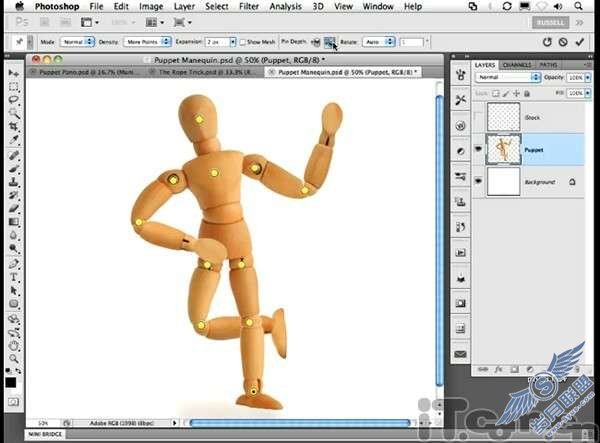Select the Dodge tool
The height and width of the screenshot is (443, 600).
pos(14,249)
